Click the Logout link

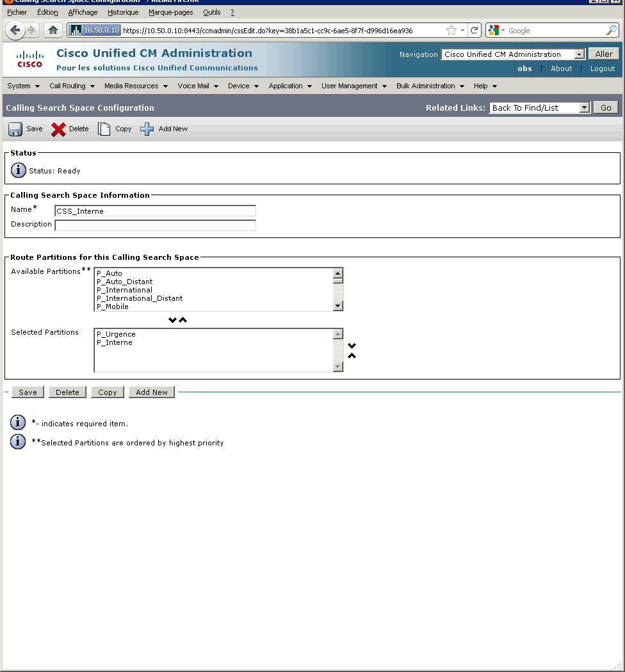click(602, 68)
